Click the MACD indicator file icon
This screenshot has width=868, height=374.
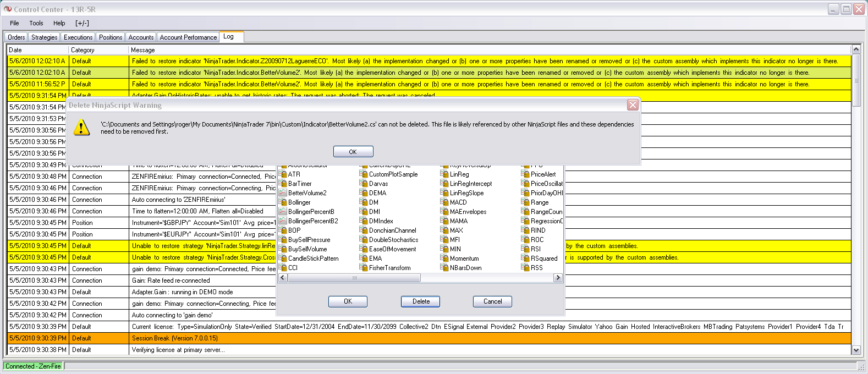point(444,202)
